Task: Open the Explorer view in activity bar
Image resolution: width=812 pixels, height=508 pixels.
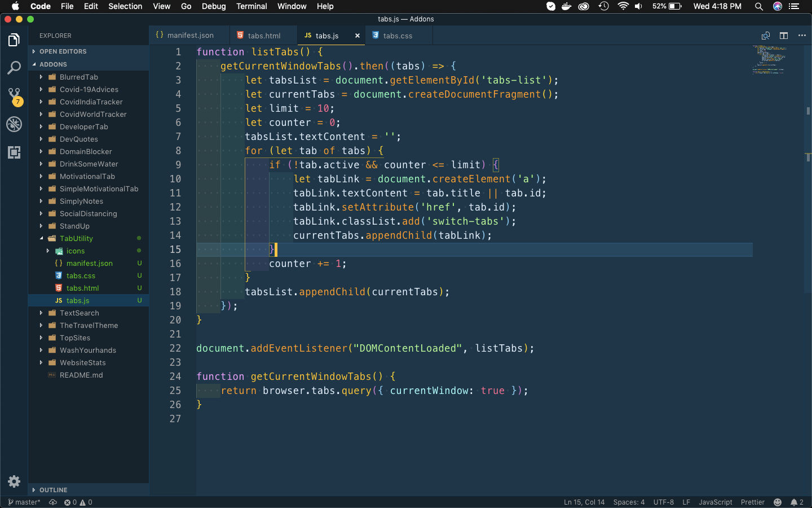Action: coord(14,40)
